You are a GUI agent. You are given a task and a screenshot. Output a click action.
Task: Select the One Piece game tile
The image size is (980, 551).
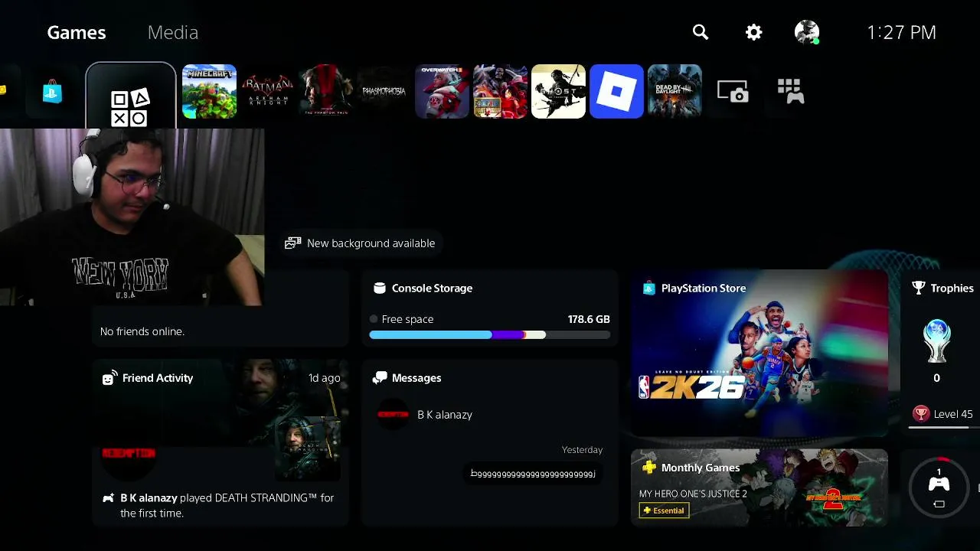point(500,91)
